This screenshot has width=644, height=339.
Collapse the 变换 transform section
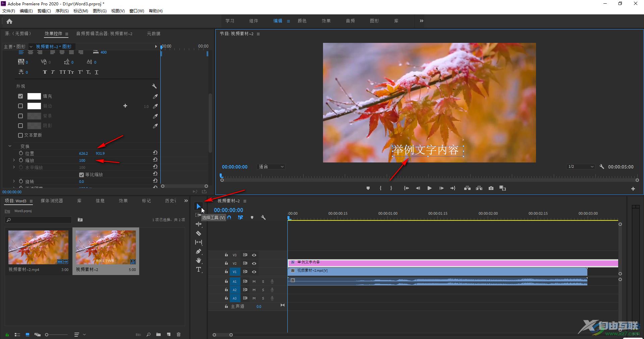point(10,146)
